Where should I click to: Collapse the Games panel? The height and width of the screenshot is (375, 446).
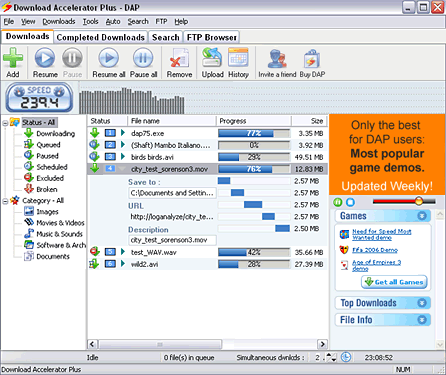tap(422, 216)
